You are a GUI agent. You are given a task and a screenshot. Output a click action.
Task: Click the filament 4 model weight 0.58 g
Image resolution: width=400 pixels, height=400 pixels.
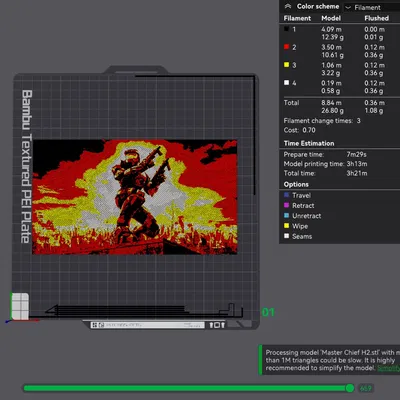tap(331, 91)
